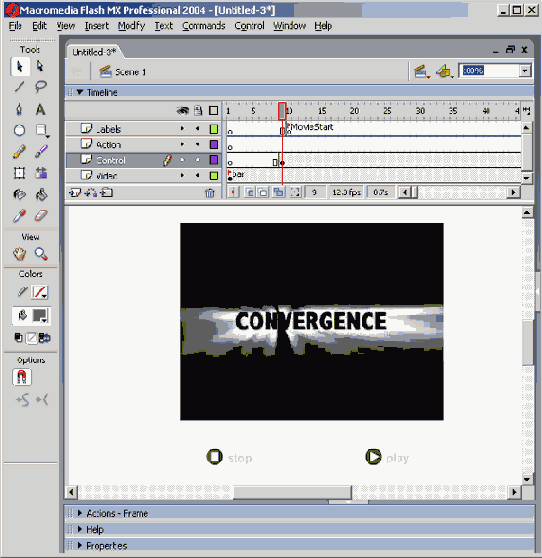Open the zoom percentage dropdown
Viewport: 542px width, 558px height.
525,71
